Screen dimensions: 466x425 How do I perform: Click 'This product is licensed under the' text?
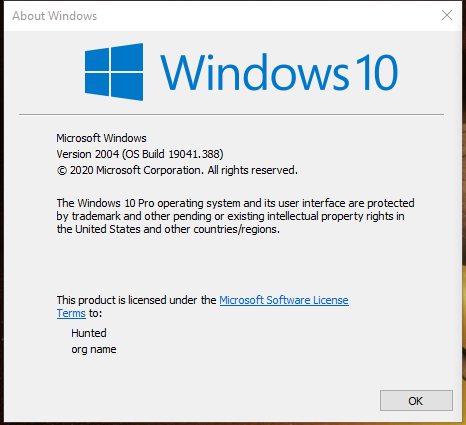pos(136,300)
